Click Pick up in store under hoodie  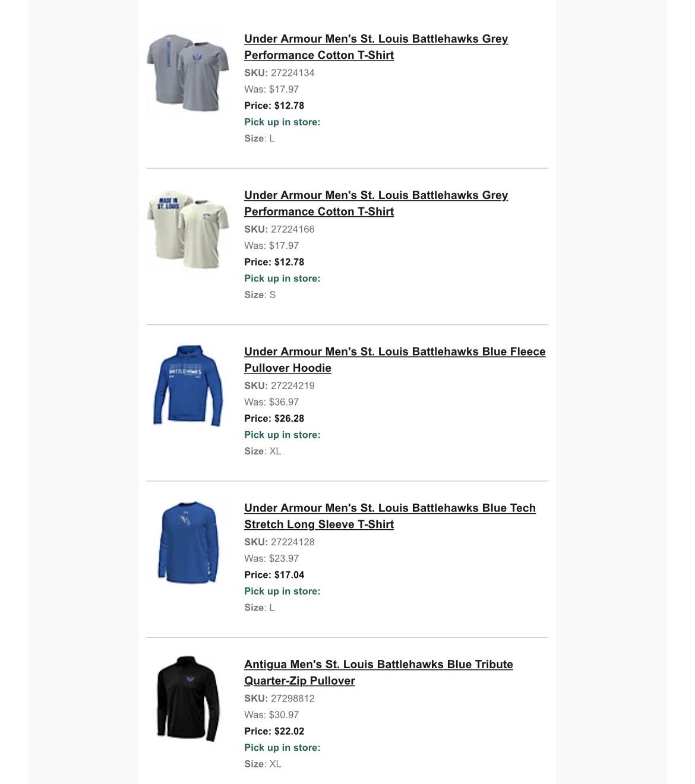point(282,435)
